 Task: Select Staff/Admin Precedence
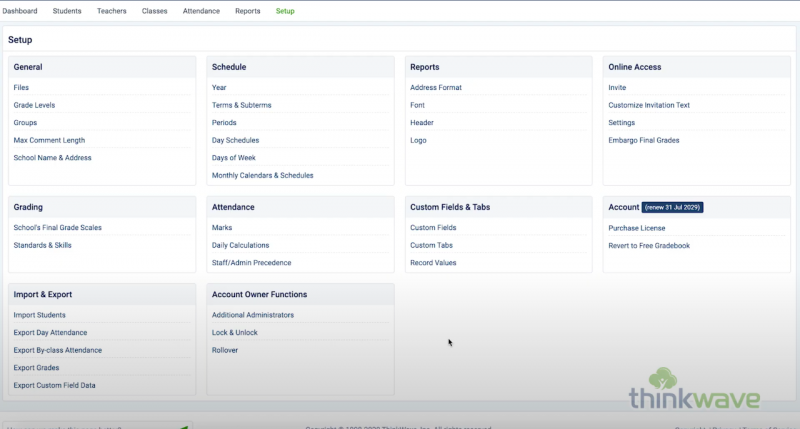click(251, 263)
